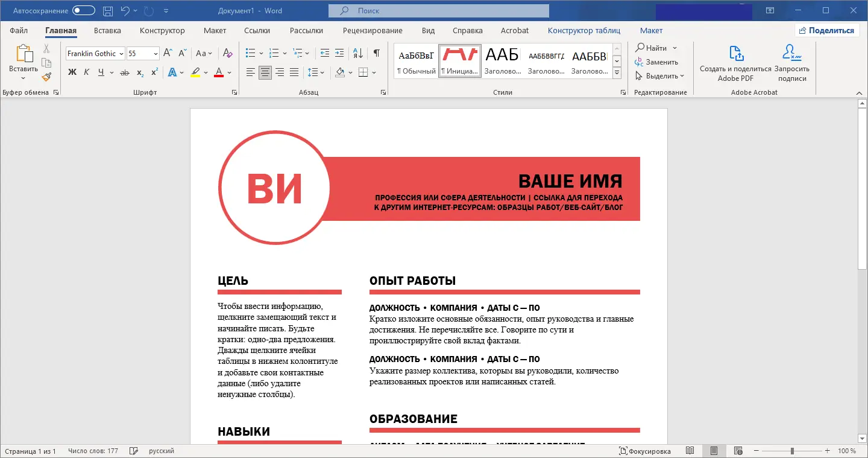Expand the bullet list dropdown arrow
This screenshot has height=458, width=868.
pyautogui.click(x=260, y=53)
